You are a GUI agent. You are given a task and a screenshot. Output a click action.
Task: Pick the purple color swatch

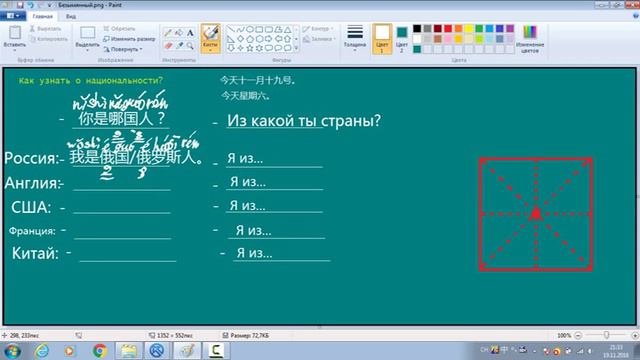click(510, 29)
